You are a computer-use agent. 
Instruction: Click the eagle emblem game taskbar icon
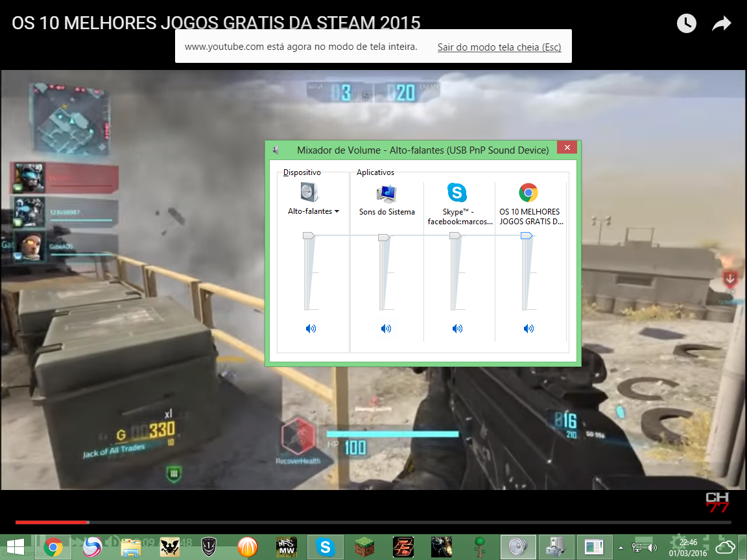click(x=170, y=547)
